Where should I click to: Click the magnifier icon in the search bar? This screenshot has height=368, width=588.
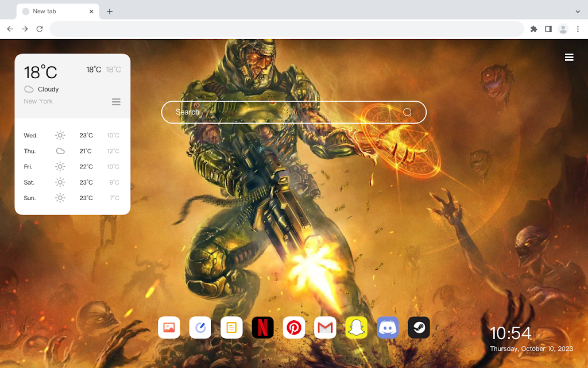[x=407, y=112]
